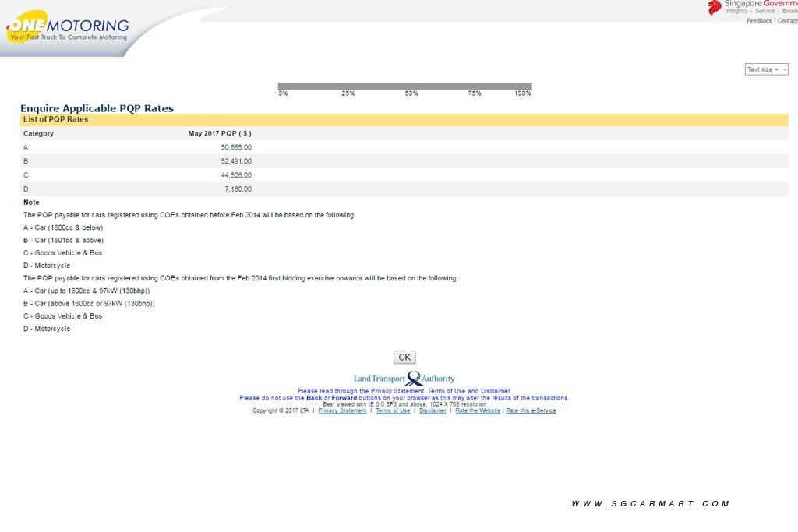
Task: Select the Category A PQP value 50,665.00
Action: (x=236, y=147)
